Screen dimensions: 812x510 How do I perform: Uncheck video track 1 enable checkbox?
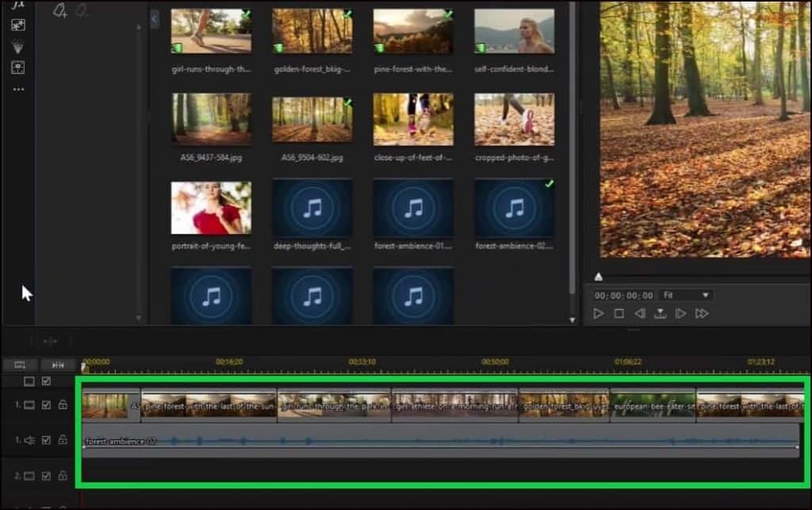46,405
